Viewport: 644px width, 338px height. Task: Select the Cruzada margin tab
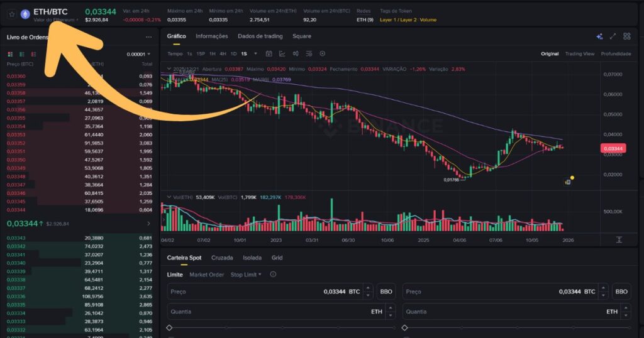tap(222, 258)
